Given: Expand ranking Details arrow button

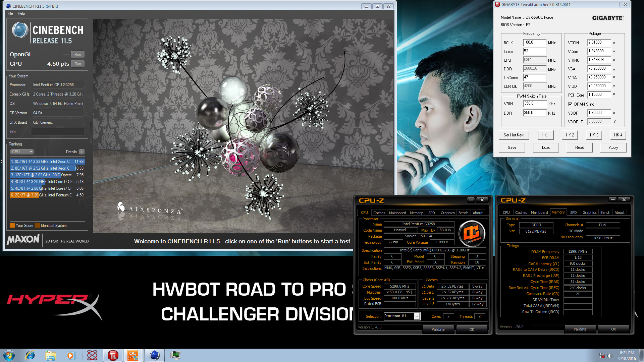Looking at the screenshot, I should [x=82, y=152].
